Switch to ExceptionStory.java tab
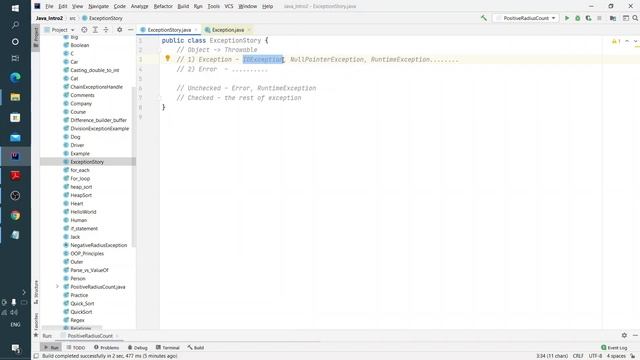The height and width of the screenshot is (360, 640). (x=169, y=30)
